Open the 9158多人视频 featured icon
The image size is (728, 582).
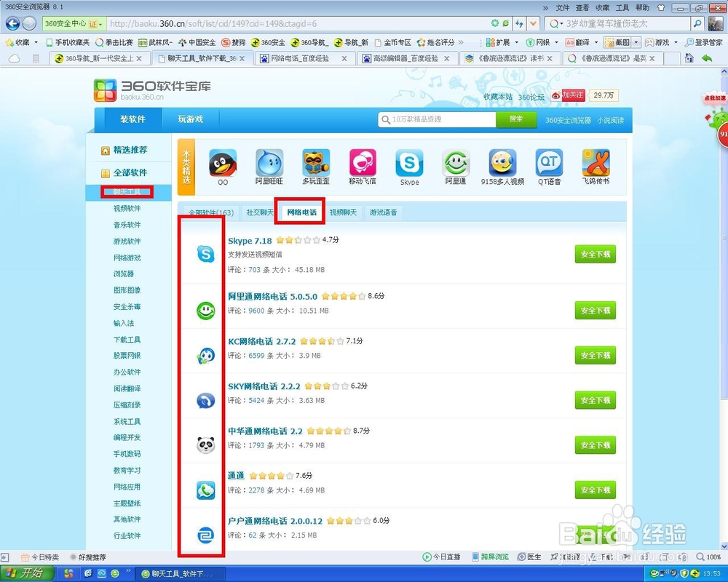click(502, 163)
